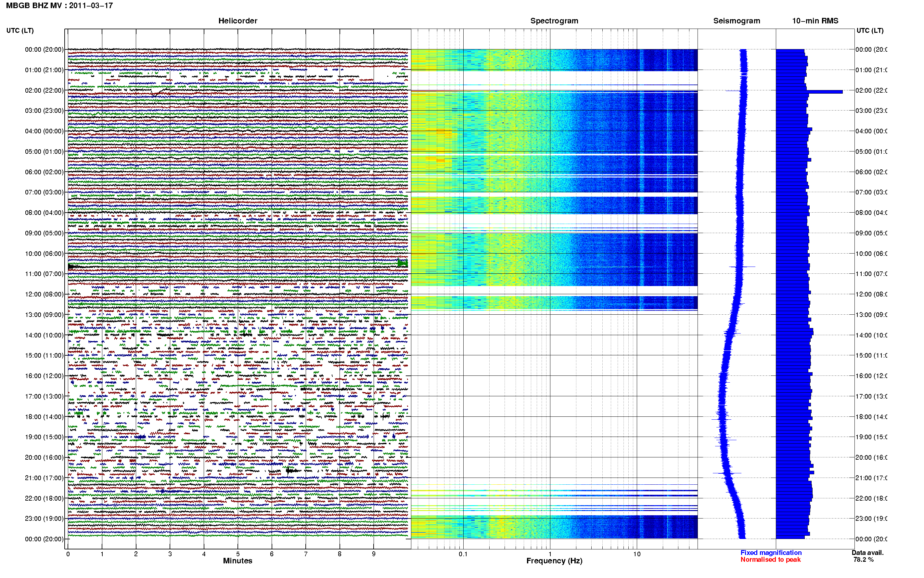924x578 pixels.
Task: Click the minute 5 tick label
Action: [237, 554]
